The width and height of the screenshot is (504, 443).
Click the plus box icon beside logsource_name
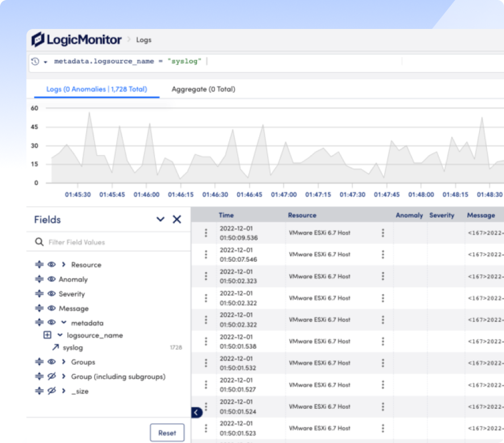tap(47, 335)
